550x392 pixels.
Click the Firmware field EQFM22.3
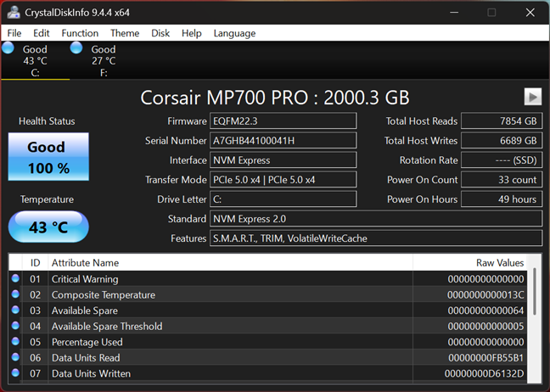283,121
